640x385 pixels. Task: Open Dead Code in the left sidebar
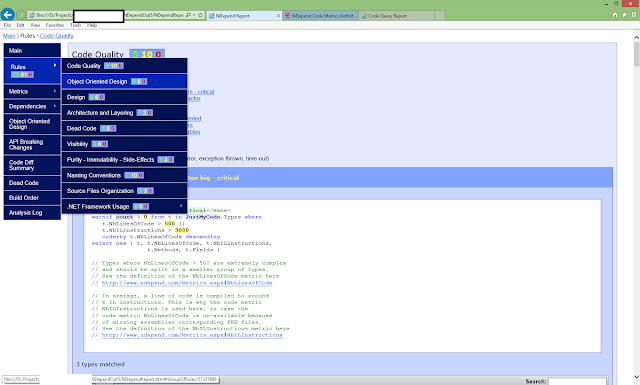click(32, 183)
